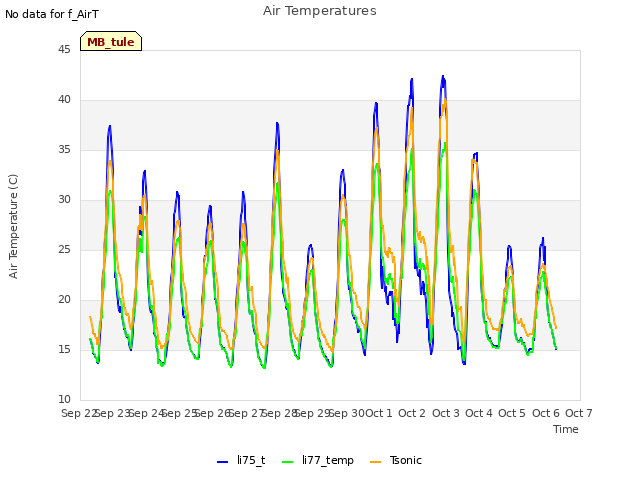Click the Oct 7 x-axis label
This screenshot has height=480, width=640.
pos(579,413)
